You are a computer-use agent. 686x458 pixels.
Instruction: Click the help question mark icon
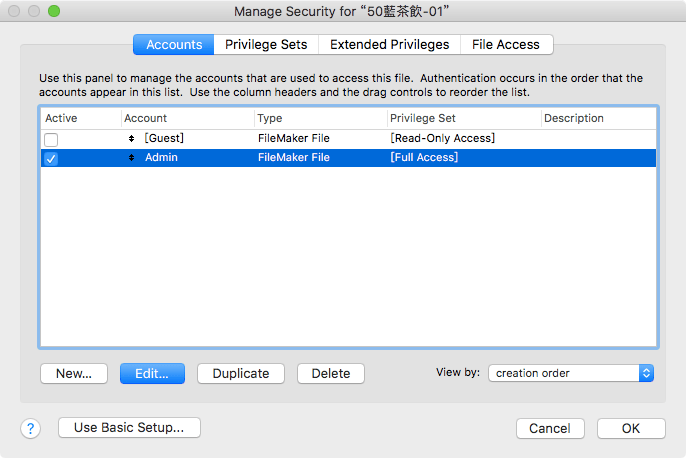30,428
